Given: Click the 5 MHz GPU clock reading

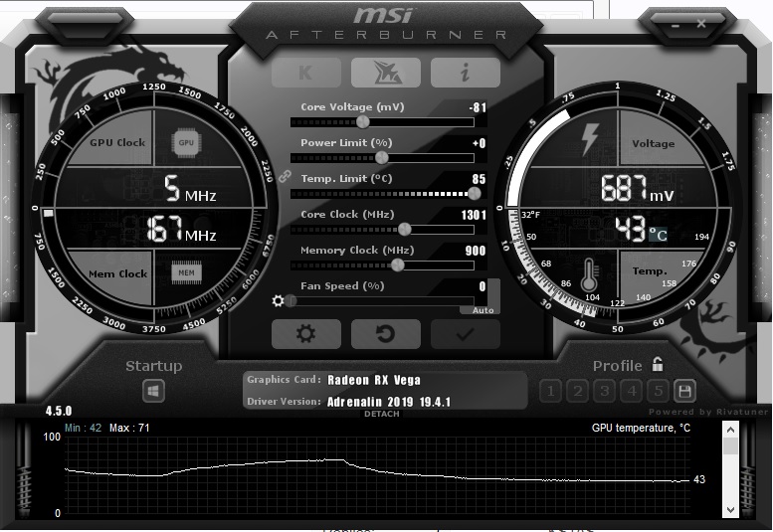Looking at the screenshot, I should pos(190,189).
